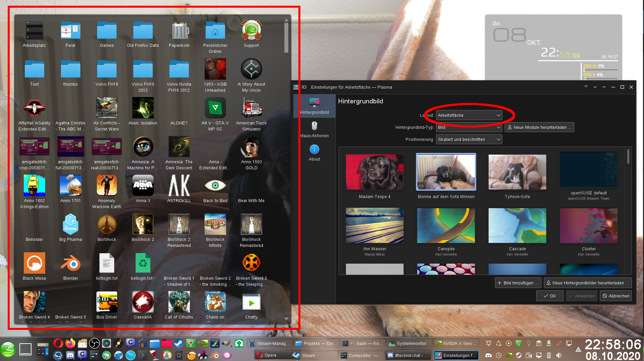Viewport: 644px width, 361px height.
Task: Launch BioShock Infinite from the desktop folder
Action: point(215,224)
